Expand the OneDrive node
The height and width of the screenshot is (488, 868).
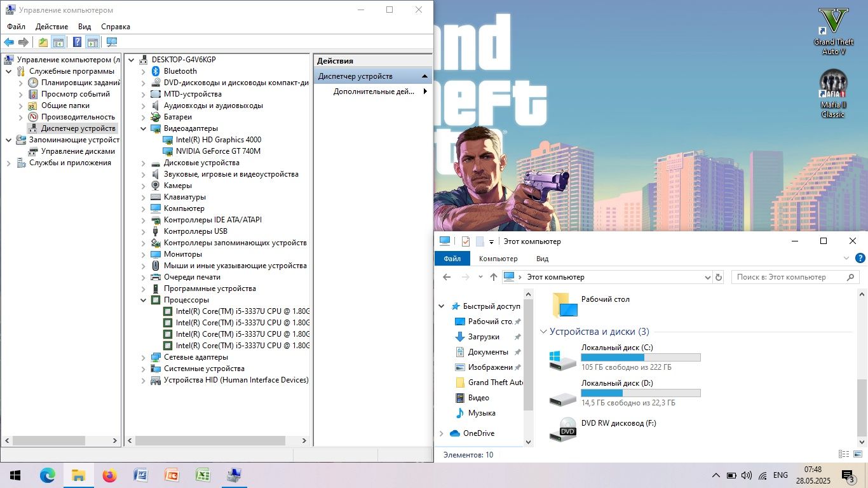pyautogui.click(x=442, y=433)
